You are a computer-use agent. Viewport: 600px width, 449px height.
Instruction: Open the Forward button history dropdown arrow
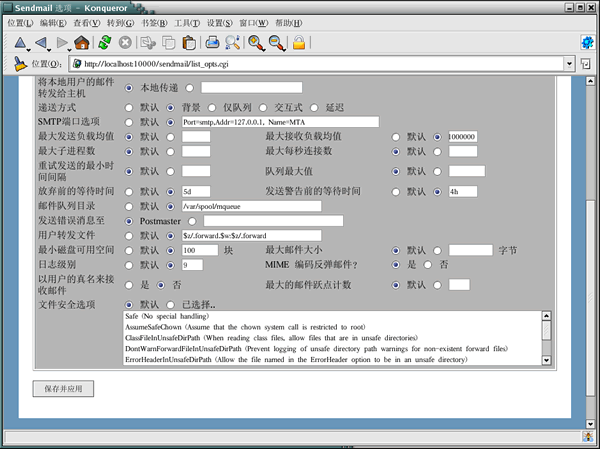pyautogui.click(x=69, y=50)
